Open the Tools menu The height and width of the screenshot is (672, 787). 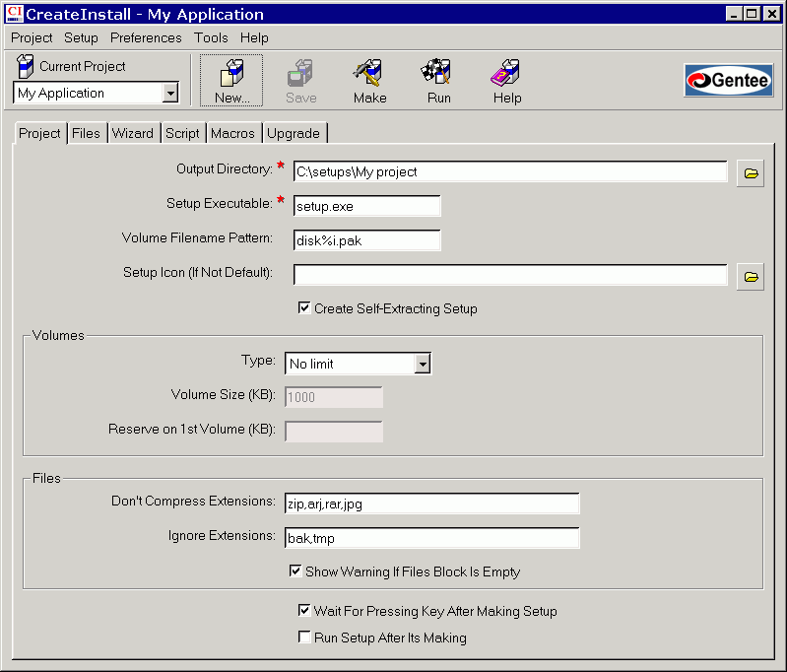(211, 37)
